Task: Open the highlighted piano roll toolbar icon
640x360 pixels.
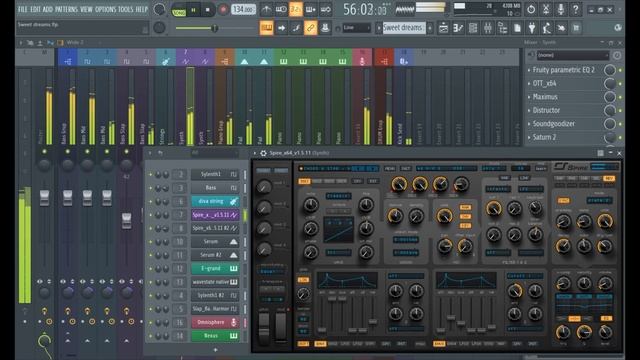Action: point(267,28)
